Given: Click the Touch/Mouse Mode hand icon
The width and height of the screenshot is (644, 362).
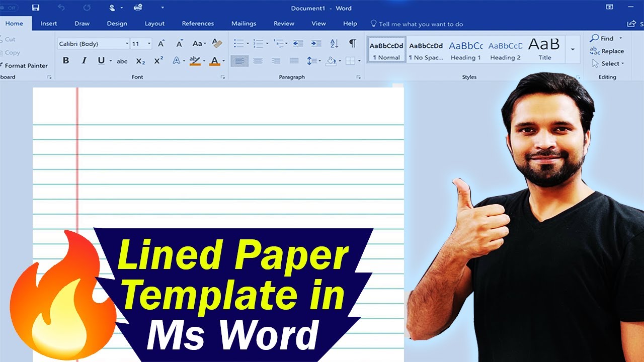Looking at the screenshot, I should point(113,8).
